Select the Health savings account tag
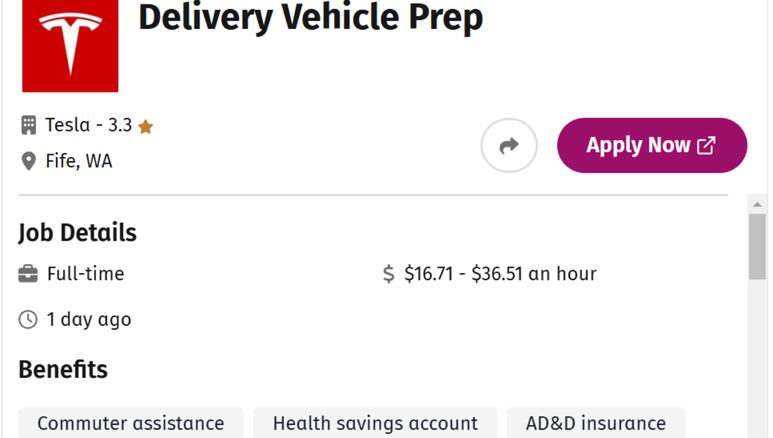 (375, 423)
